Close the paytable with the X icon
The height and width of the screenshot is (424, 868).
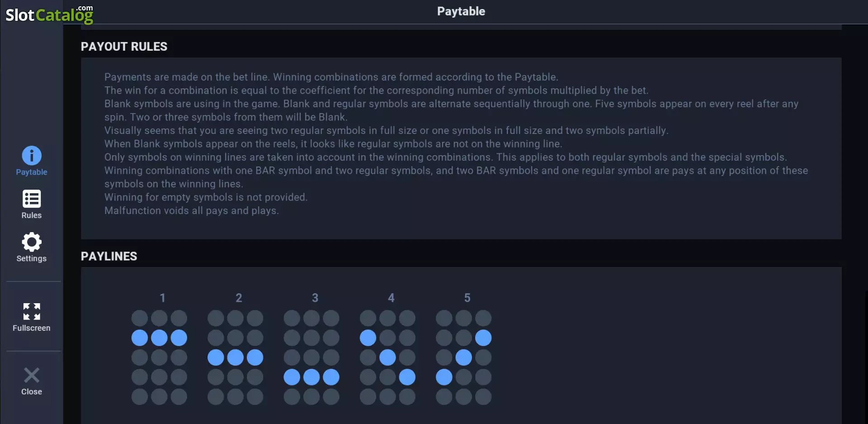[x=32, y=375]
